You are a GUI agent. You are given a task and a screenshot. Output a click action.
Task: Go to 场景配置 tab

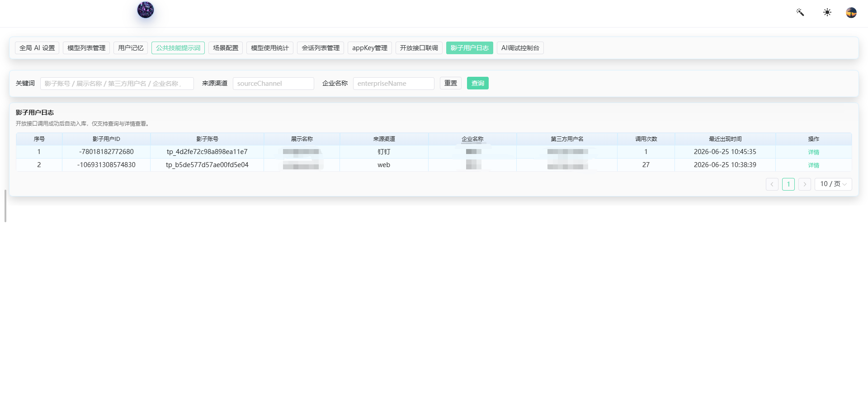pyautogui.click(x=226, y=48)
